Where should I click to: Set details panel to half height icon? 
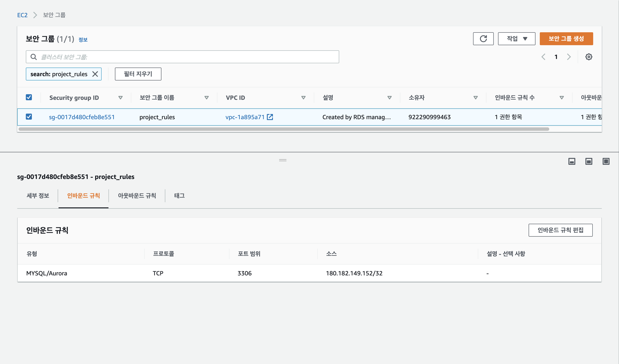pyautogui.click(x=589, y=161)
